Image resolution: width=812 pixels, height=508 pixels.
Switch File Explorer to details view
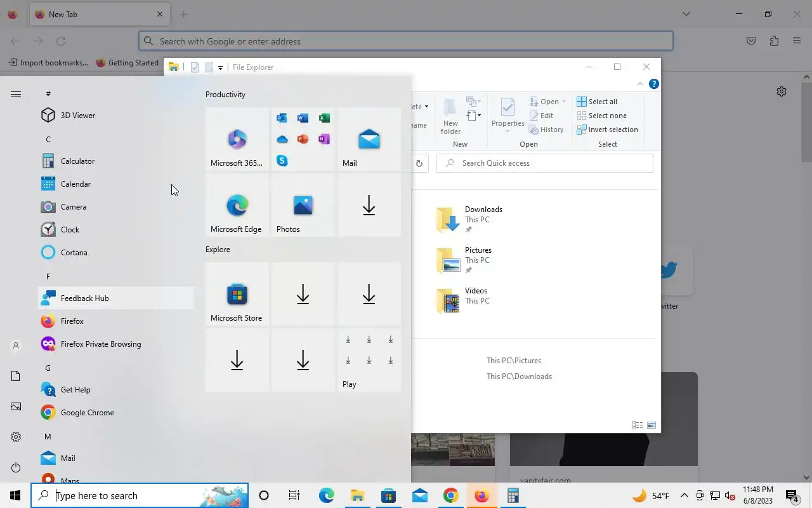638,425
